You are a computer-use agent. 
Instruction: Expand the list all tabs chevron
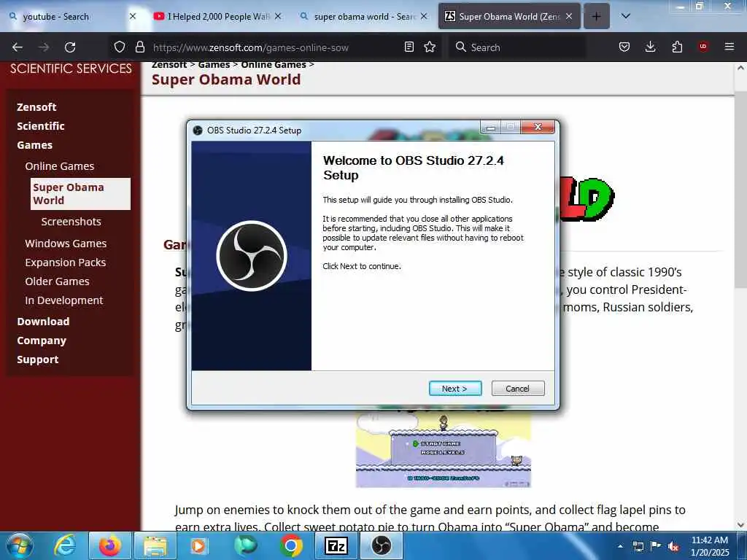(626, 16)
